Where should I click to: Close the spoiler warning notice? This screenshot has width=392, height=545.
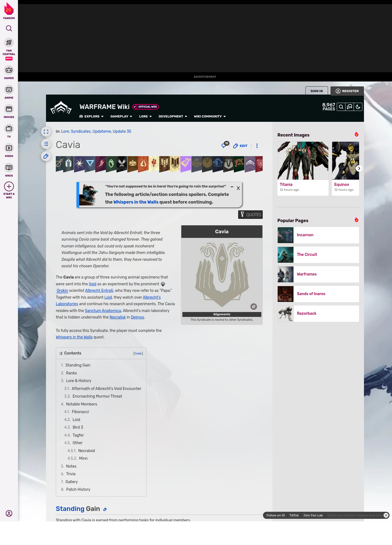click(x=238, y=188)
